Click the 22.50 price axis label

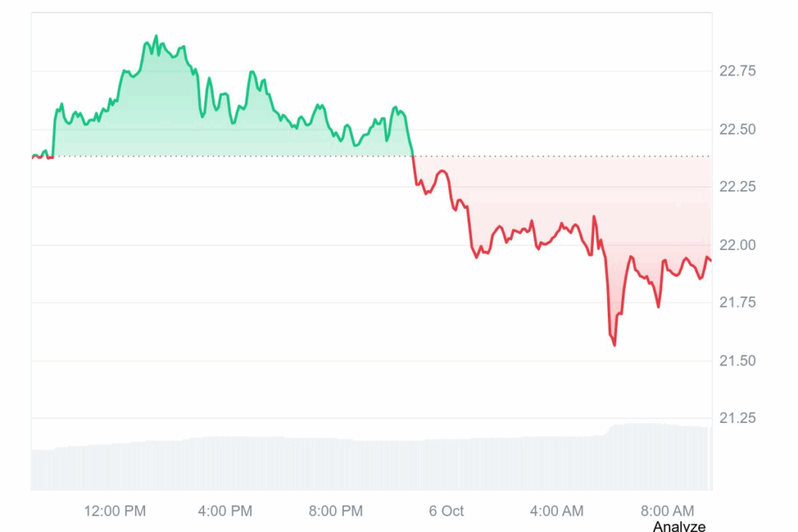737,129
